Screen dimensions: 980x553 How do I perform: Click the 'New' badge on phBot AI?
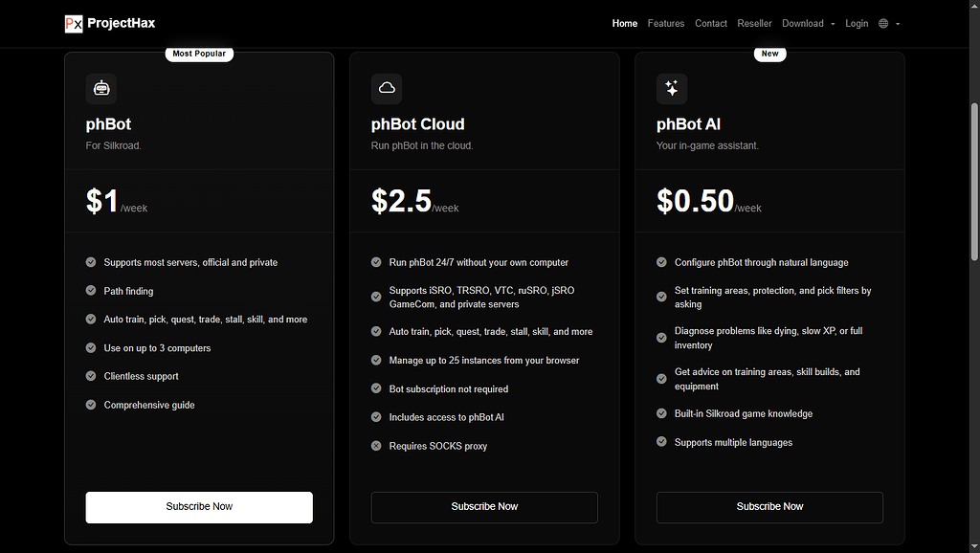[x=770, y=54]
